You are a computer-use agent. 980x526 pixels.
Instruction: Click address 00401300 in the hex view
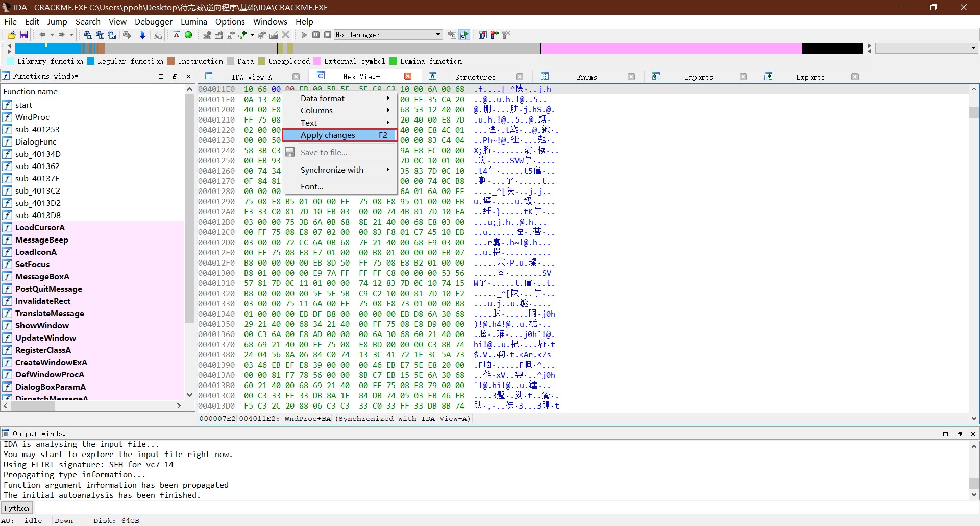[216, 273]
